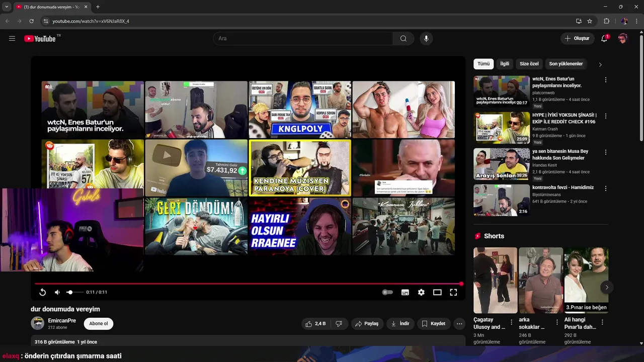Open wtcN Enes Batur sidebar thumbnail
The image size is (644, 362).
click(502, 92)
